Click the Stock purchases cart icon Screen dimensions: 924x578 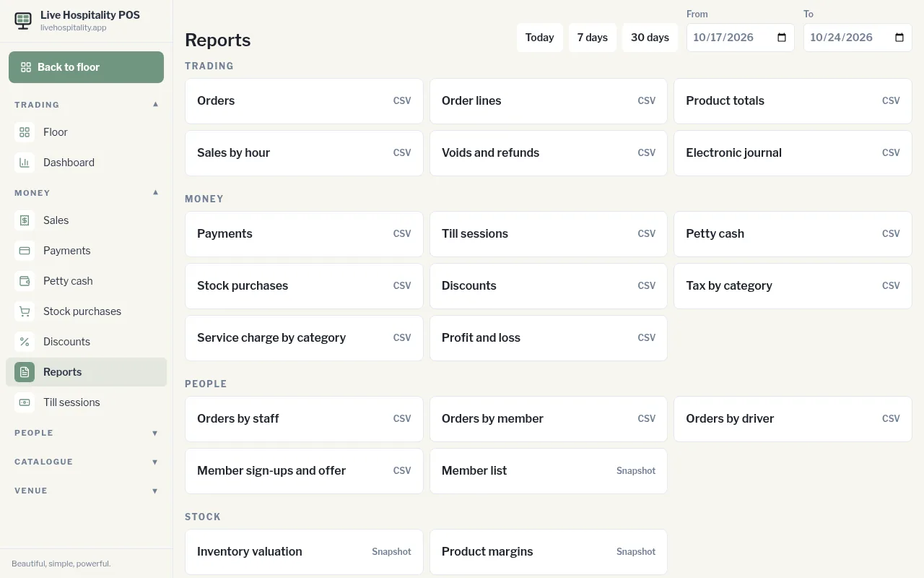[25, 311]
